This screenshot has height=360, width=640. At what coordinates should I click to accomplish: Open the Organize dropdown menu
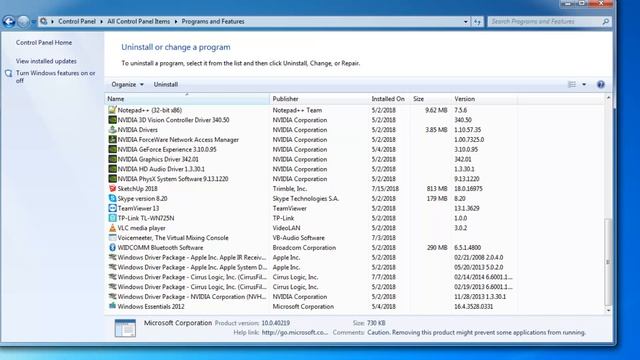pyautogui.click(x=127, y=84)
